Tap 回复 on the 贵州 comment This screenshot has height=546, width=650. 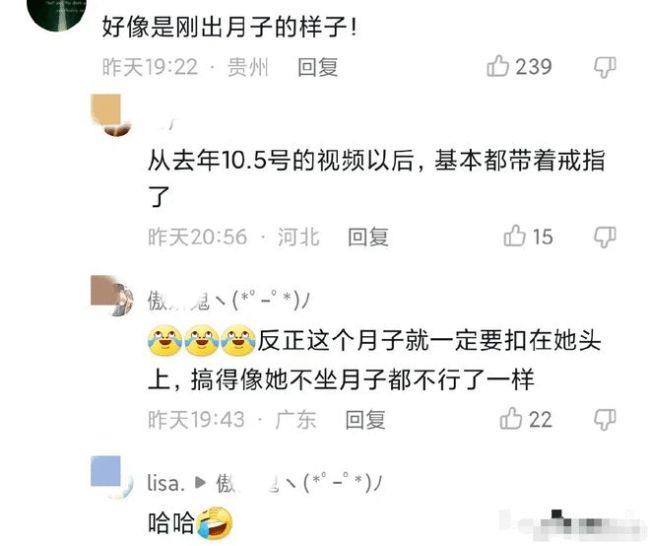pyautogui.click(x=318, y=67)
